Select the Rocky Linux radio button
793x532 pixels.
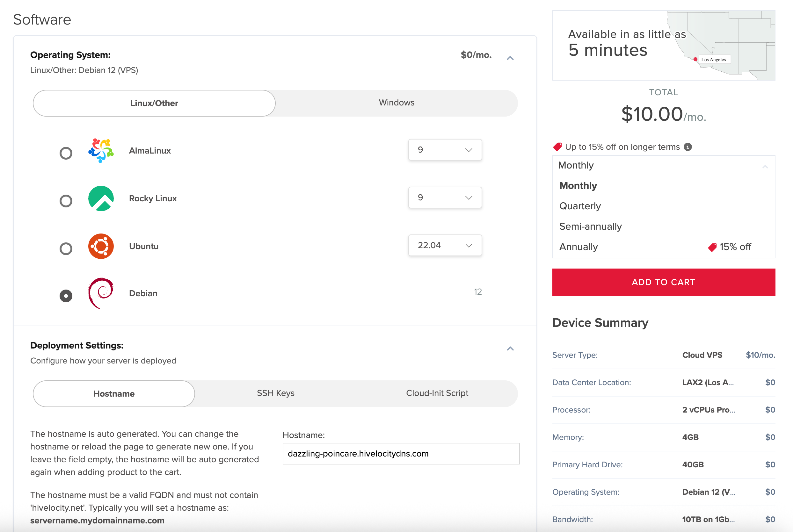pyautogui.click(x=66, y=201)
